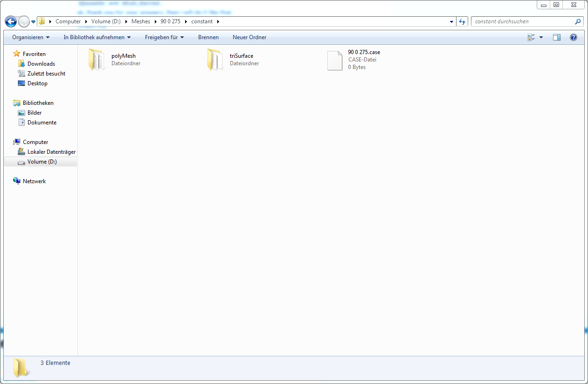Select the polyMesh folder icon
Screen dimensions: 588x384
coord(97,60)
